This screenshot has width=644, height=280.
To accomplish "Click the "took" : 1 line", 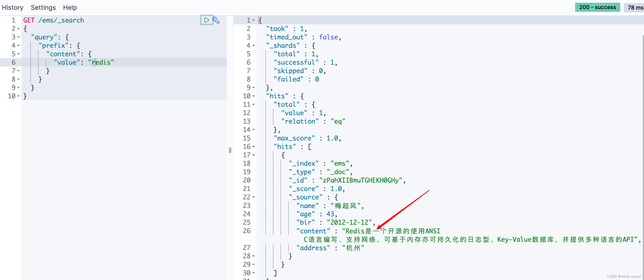I will tap(286, 29).
